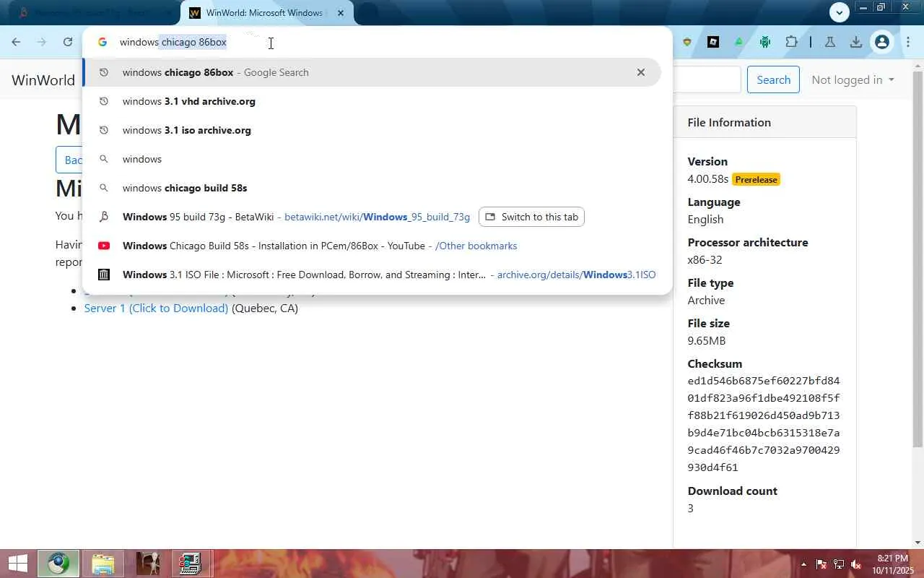Remove the 'windows chicago 86box' suggestion
Image resolution: width=924 pixels, height=578 pixels.
[640, 72]
